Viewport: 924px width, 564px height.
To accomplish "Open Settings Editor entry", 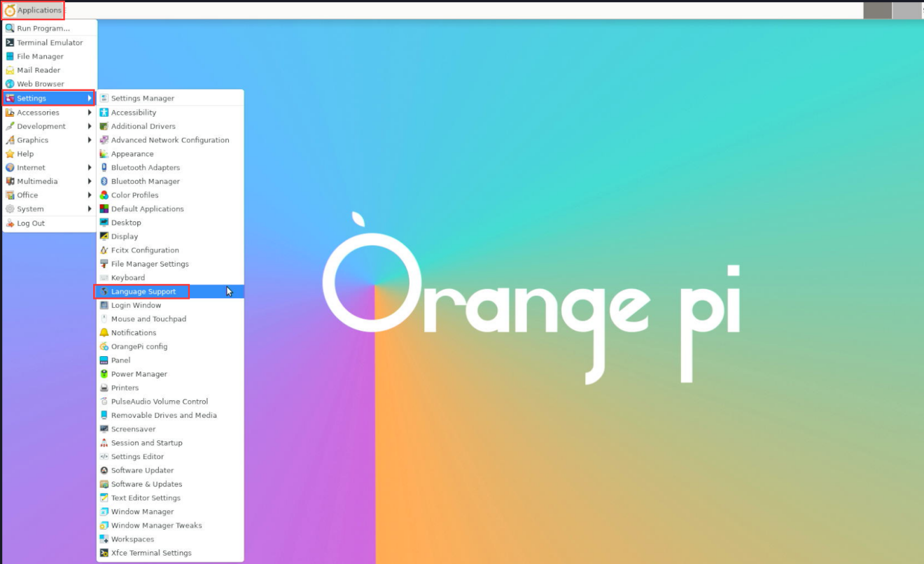I will click(x=170, y=457).
